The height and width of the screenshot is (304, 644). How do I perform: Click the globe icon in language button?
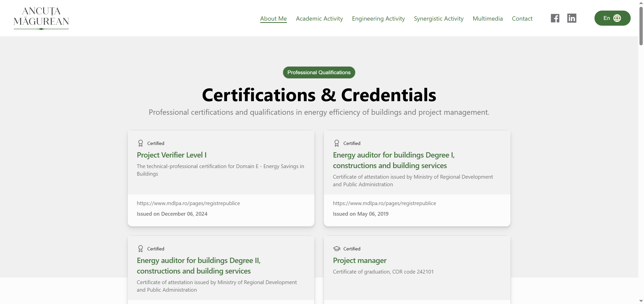[617, 18]
